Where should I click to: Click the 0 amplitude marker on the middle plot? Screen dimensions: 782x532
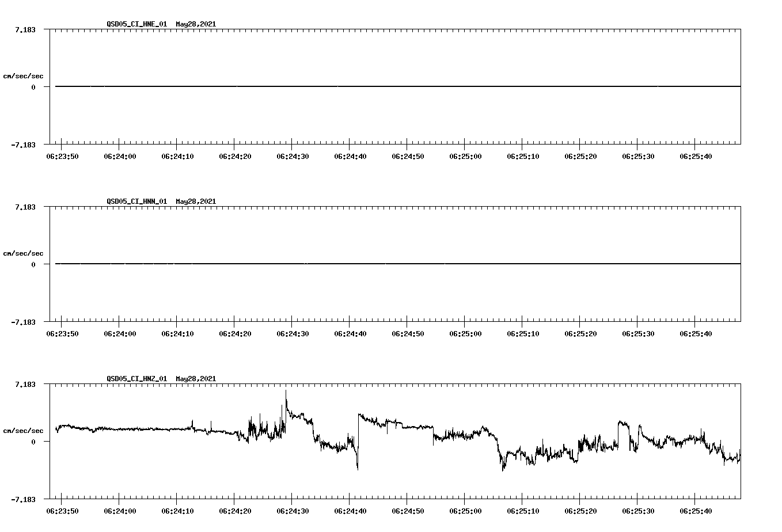[32, 263]
